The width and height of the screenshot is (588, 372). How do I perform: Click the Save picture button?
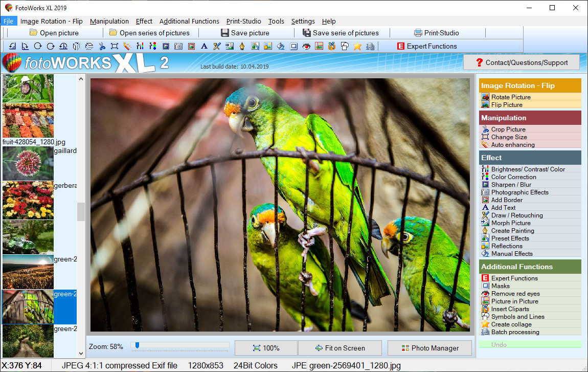pos(244,33)
